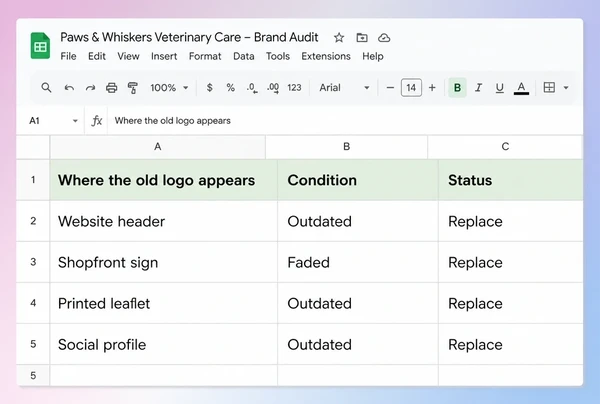Select 'Outdated' in Social profile row
Viewport: 600px width, 404px height.
pos(358,344)
